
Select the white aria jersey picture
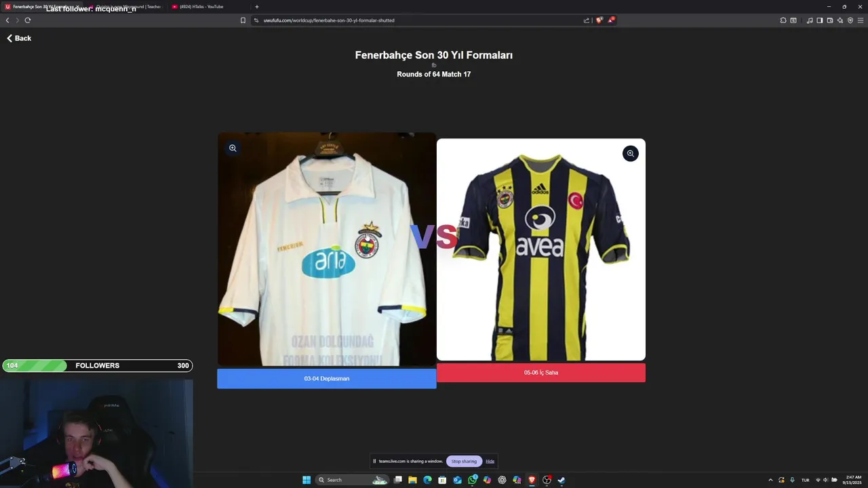326,249
